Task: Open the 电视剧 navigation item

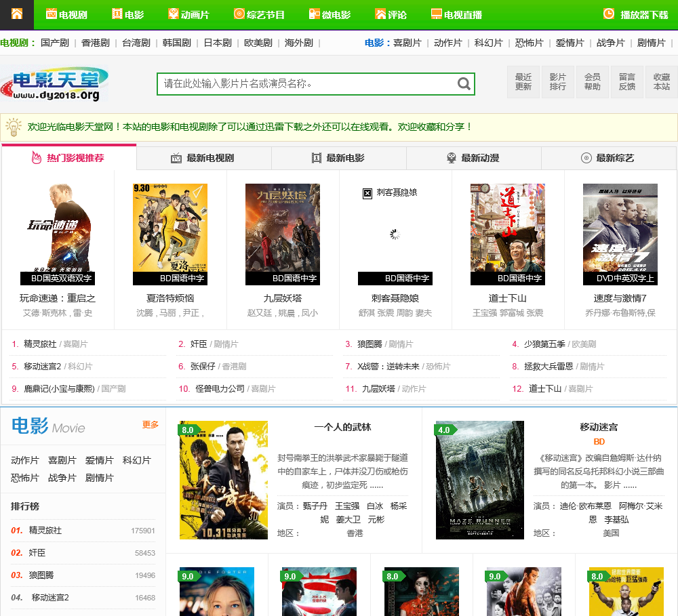Action: [66, 15]
